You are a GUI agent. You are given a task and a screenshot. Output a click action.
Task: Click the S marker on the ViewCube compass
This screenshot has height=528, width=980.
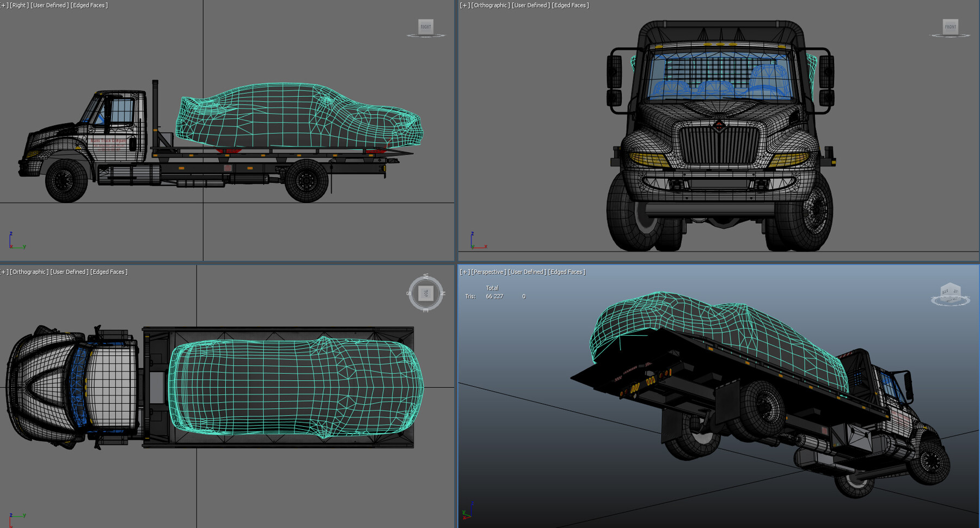pyautogui.click(x=409, y=293)
